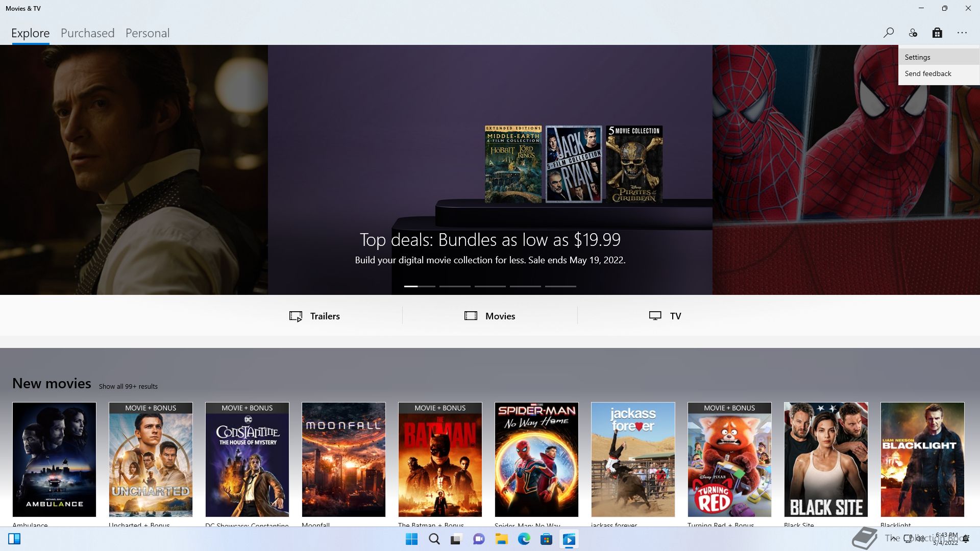
Task: Open Spider-Man No Way Home poster
Action: point(536,459)
